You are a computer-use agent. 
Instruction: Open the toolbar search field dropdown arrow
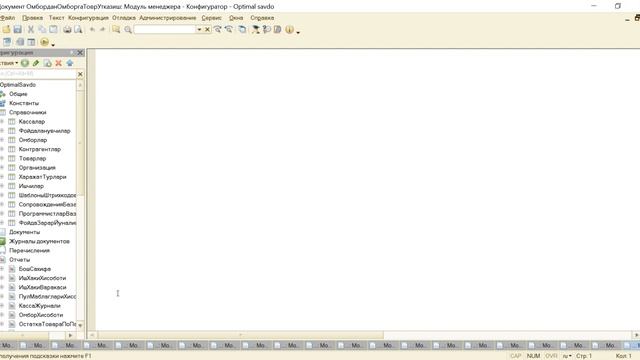[199, 29]
